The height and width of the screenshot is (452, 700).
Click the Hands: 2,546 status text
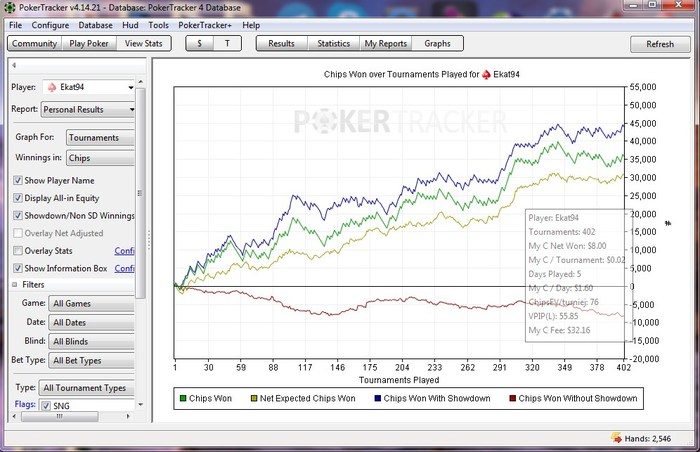(647, 439)
